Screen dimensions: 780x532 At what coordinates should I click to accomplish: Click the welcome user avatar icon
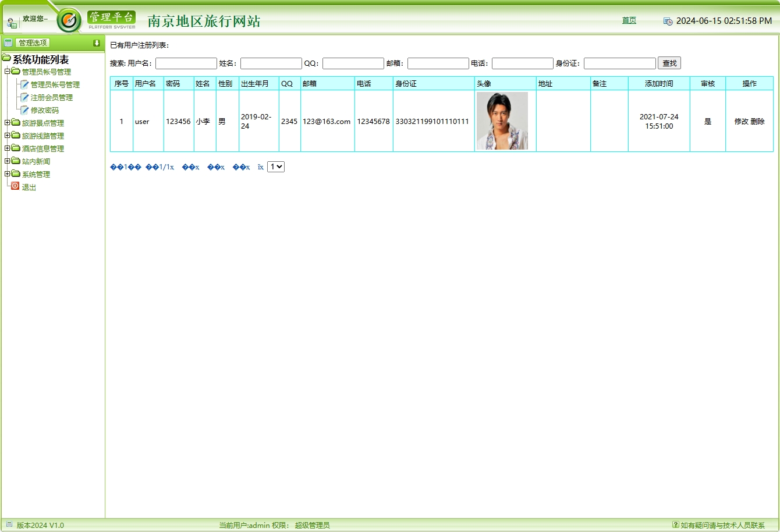tap(12, 23)
